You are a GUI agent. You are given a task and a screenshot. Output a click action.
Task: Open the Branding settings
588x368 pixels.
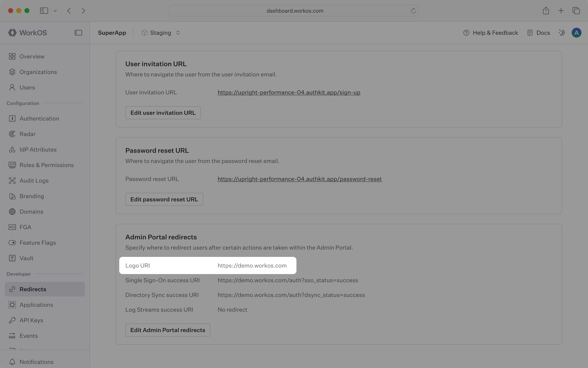pyautogui.click(x=32, y=196)
